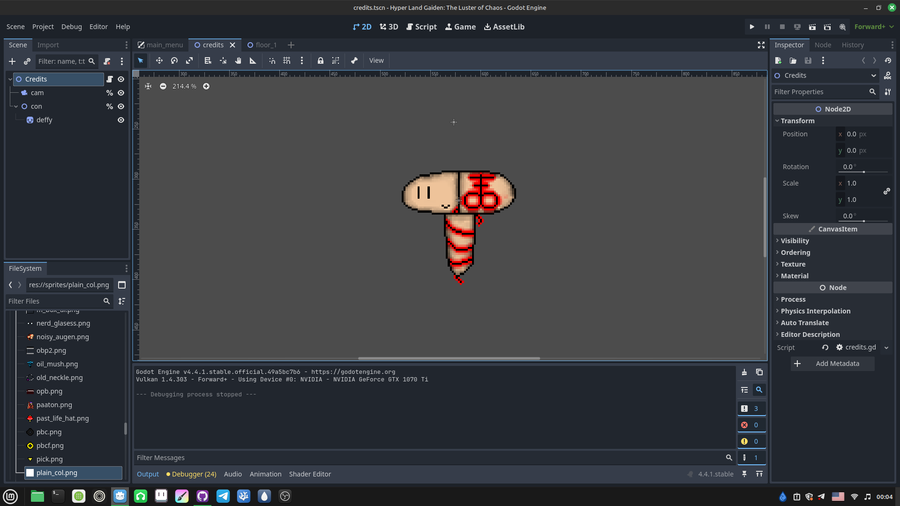Lock the selected node
Viewport: 900px width, 506px height.
320,60
